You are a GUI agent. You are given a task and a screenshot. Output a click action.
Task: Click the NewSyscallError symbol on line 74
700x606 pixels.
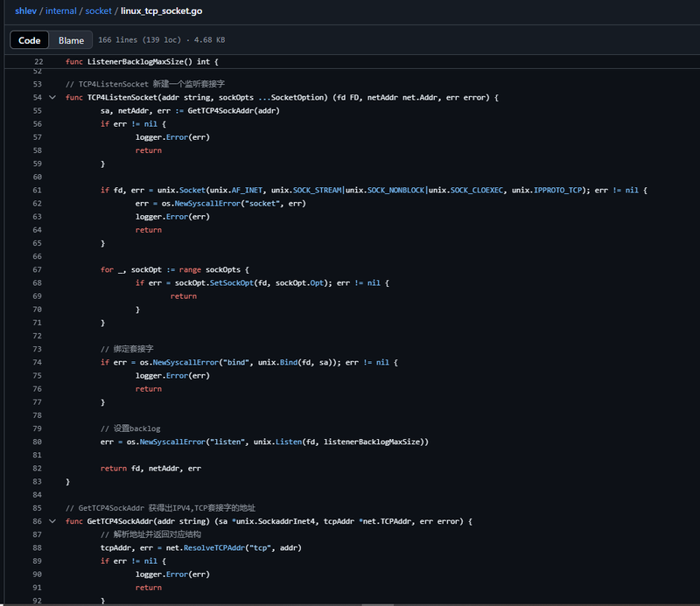(x=185, y=362)
